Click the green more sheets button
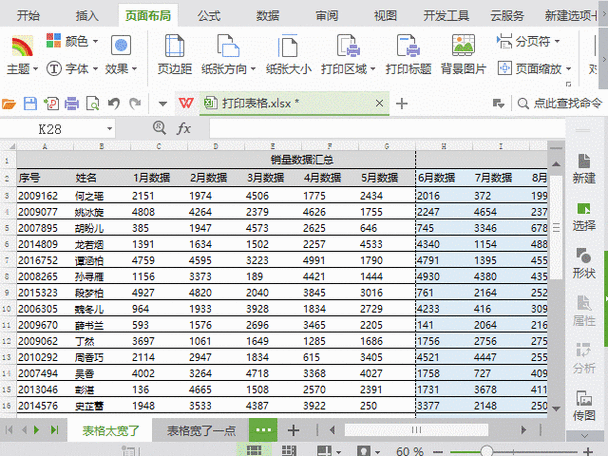The height and width of the screenshot is (456, 608). (x=263, y=430)
